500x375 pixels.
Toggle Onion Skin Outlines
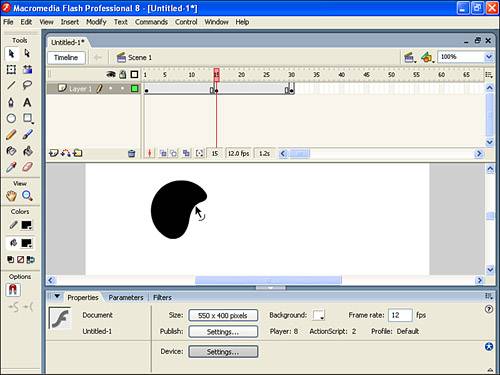tap(174, 153)
